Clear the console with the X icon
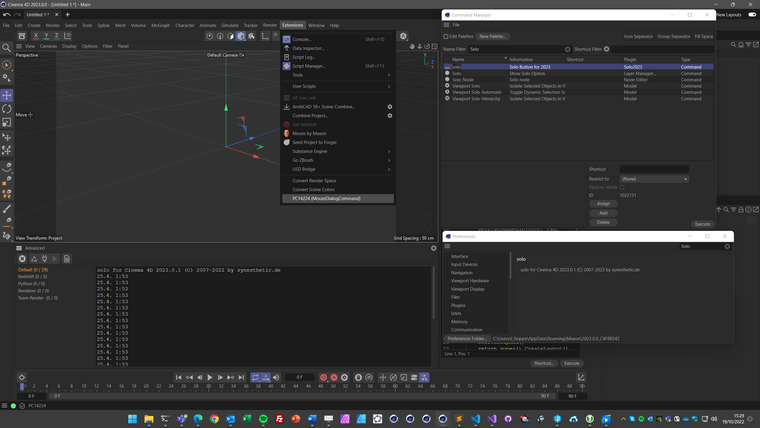760x428 pixels. [x=22, y=259]
